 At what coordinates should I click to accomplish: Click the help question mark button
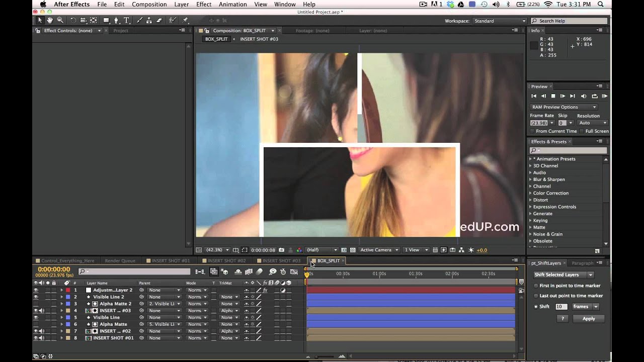(562, 319)
